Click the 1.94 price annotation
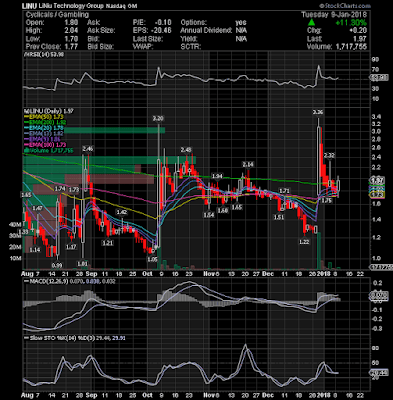This screenshot has width=393, height=400. coord(217,176)
